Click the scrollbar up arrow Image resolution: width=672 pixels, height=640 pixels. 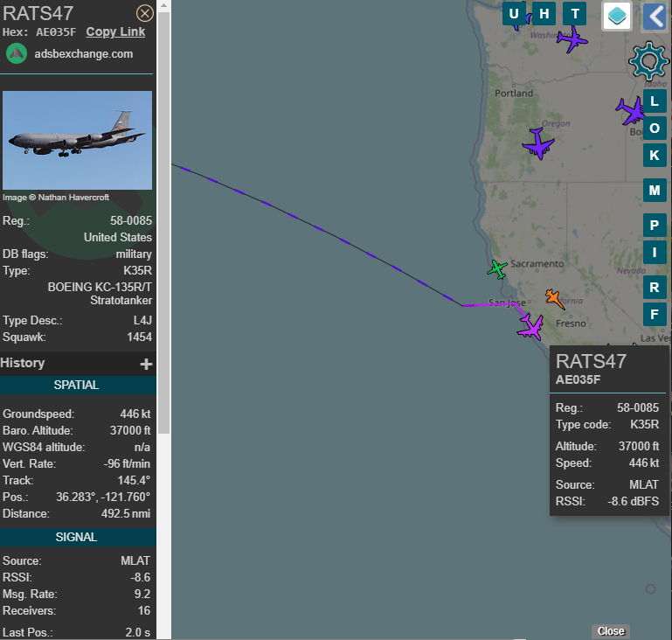[163, 6]
